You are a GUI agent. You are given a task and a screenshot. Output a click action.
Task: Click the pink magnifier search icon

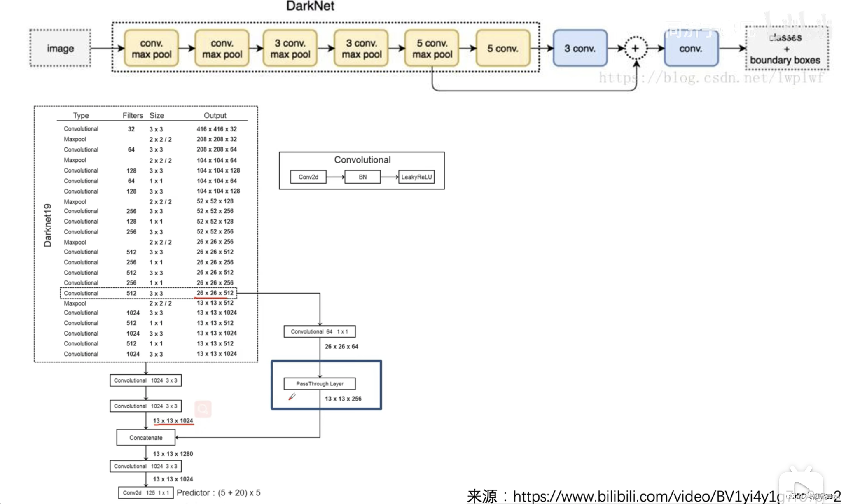(x=202, y=409)
